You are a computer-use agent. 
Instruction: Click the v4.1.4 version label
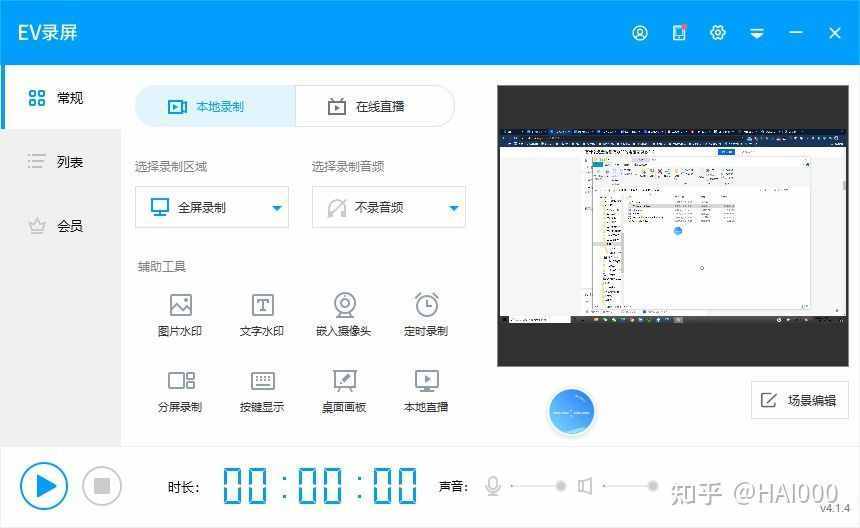click(x=835, y=508)
